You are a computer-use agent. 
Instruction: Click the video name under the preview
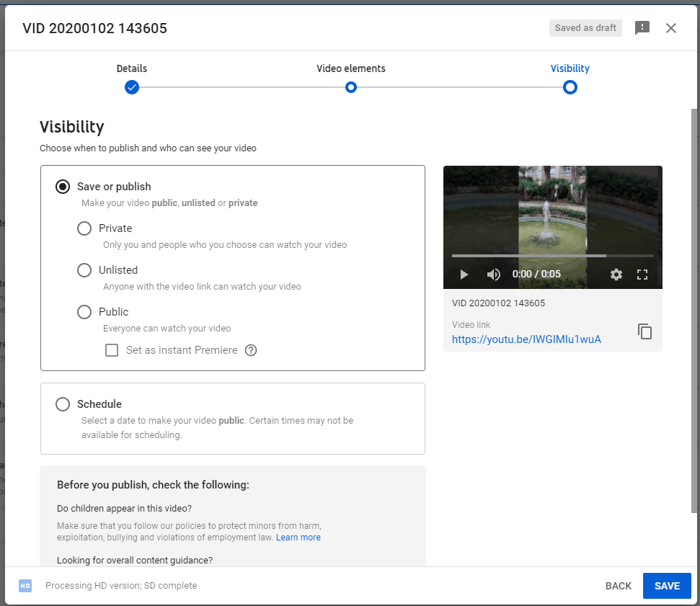(x=498, y=303)
